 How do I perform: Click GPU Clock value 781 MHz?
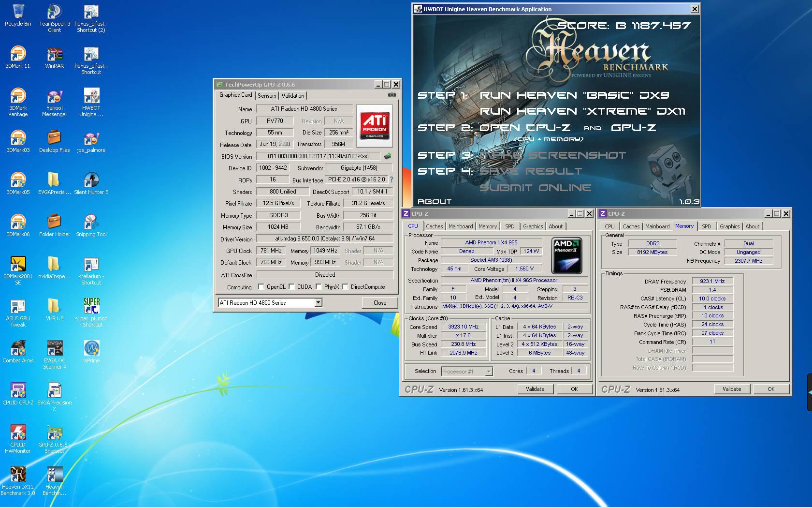(x=271, y=251)
